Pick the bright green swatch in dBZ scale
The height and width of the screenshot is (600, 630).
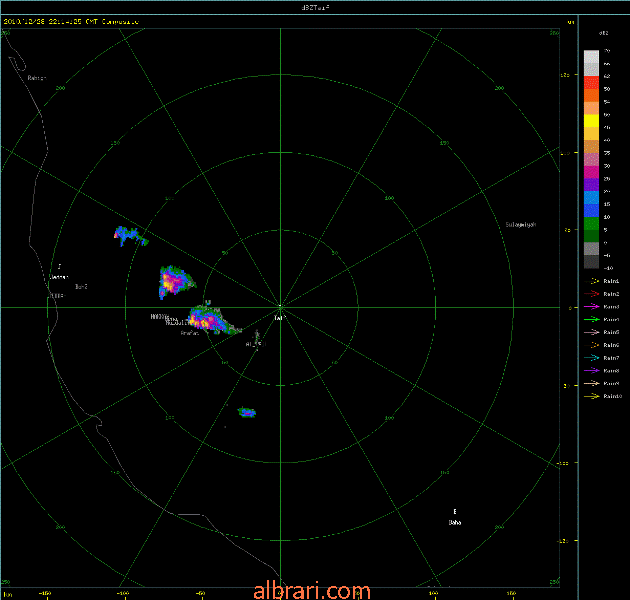click(591, 223)
